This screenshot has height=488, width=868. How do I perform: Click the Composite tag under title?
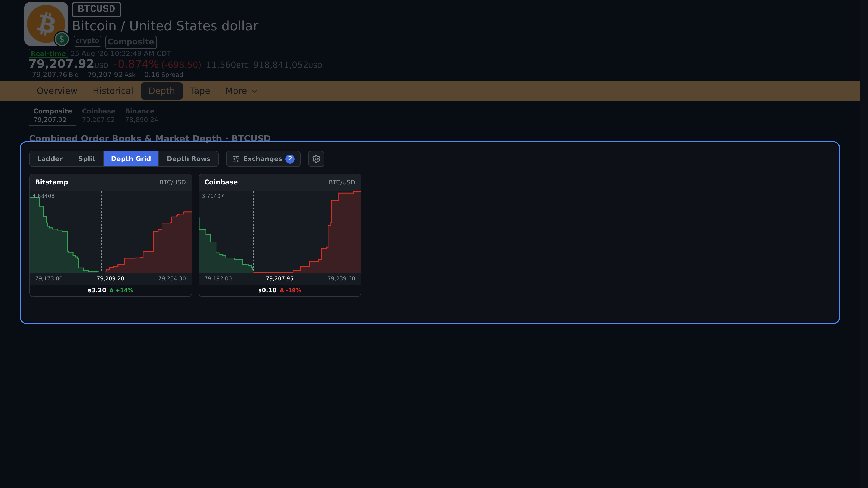(131, 42)
